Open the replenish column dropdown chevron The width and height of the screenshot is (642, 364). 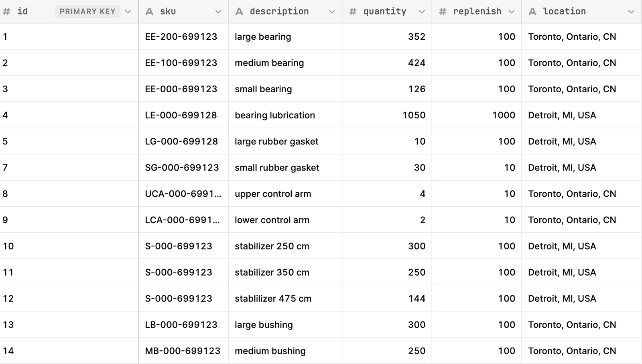click(512, 12)
